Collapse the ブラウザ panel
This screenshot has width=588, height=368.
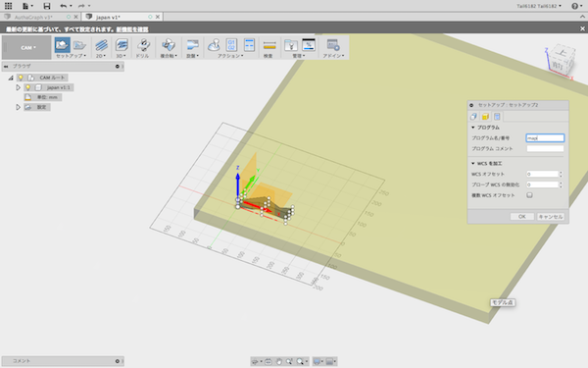pyautogui.click(x=6, y=66)
